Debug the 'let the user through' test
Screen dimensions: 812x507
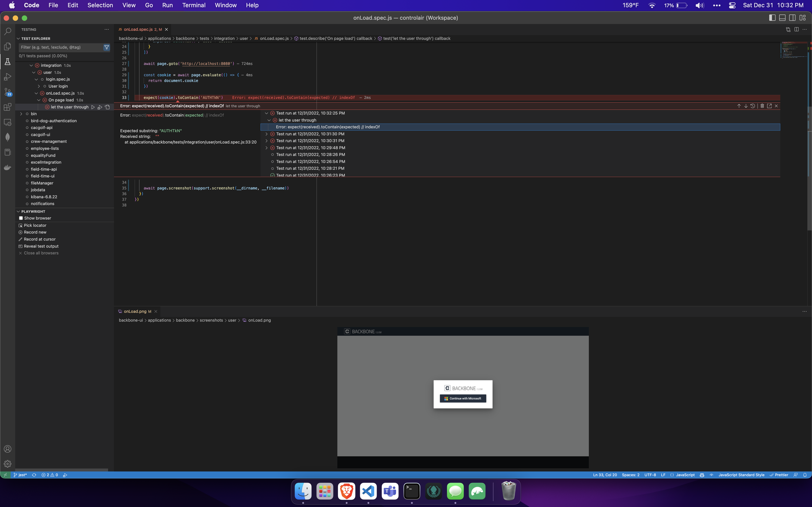tap(100, 107)
